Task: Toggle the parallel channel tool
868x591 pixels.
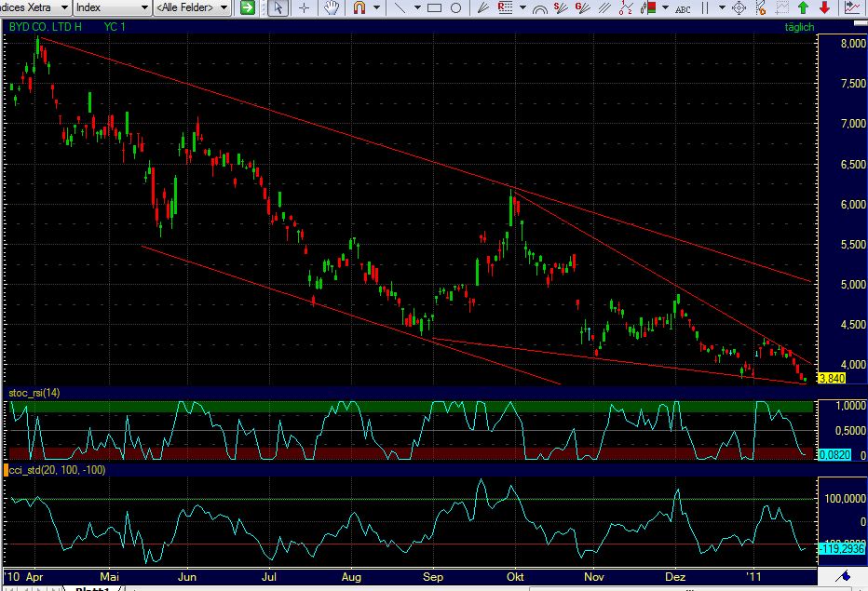Action: pos(603,8)
